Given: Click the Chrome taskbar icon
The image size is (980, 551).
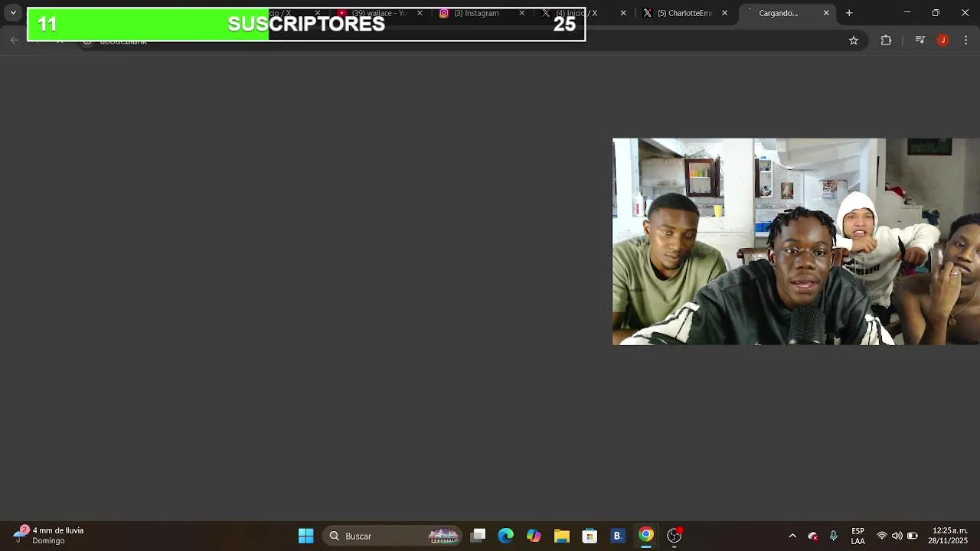Looking at the screenshot, I should pos(646,535).
